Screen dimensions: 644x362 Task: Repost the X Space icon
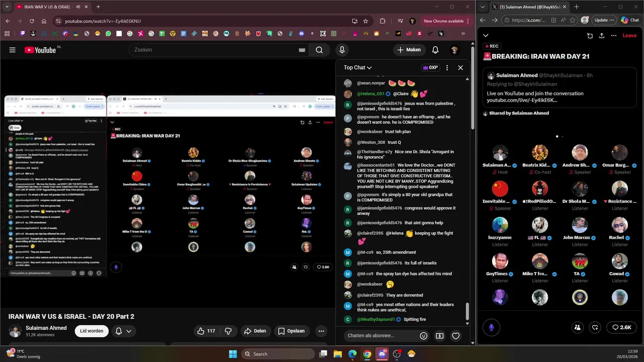595,327
